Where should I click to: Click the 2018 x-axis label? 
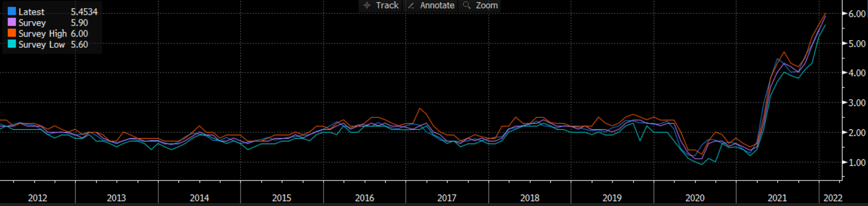tap(530, 198)
